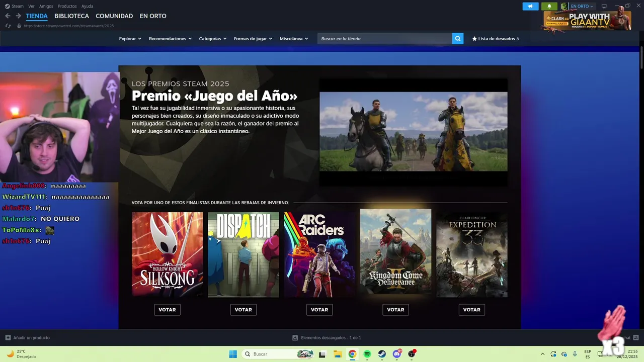
Task: Open the friends and chat icon
Action: 636,338
